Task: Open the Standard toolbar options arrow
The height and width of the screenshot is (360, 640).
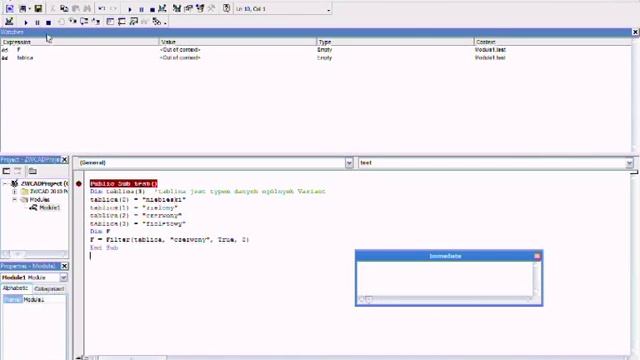Action: pos(329,10)
